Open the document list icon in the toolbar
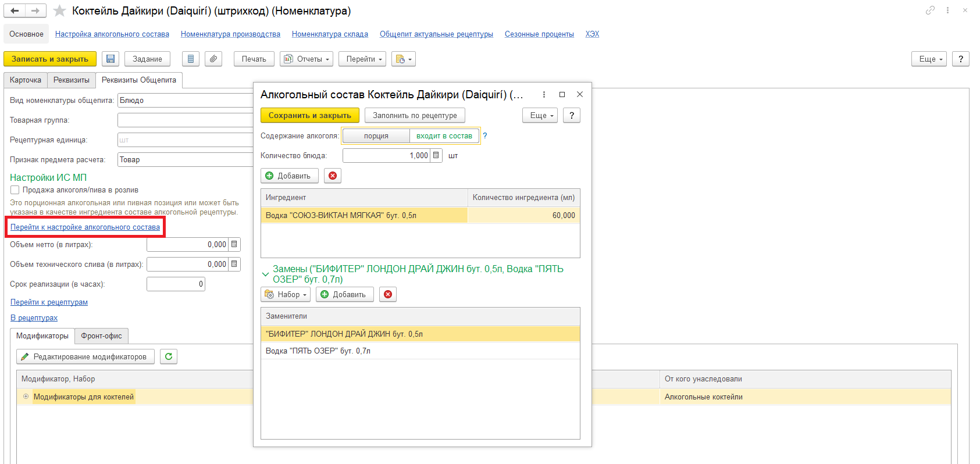 click(x=191, y=59)
